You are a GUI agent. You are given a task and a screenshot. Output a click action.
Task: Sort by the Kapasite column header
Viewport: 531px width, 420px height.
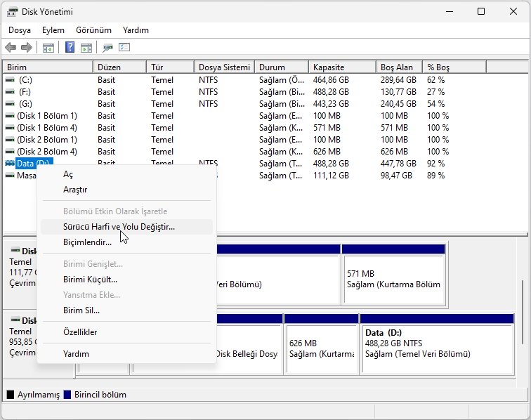(x=329, y=67)
